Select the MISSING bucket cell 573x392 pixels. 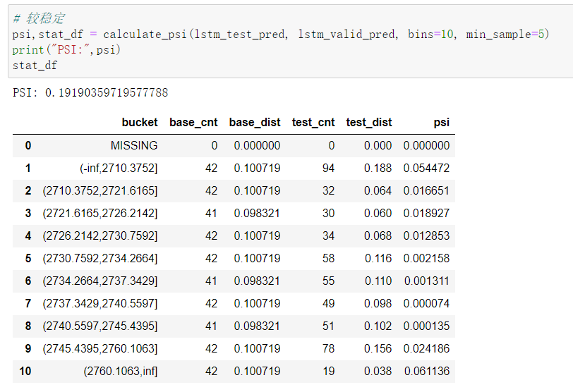pos(134,146)
